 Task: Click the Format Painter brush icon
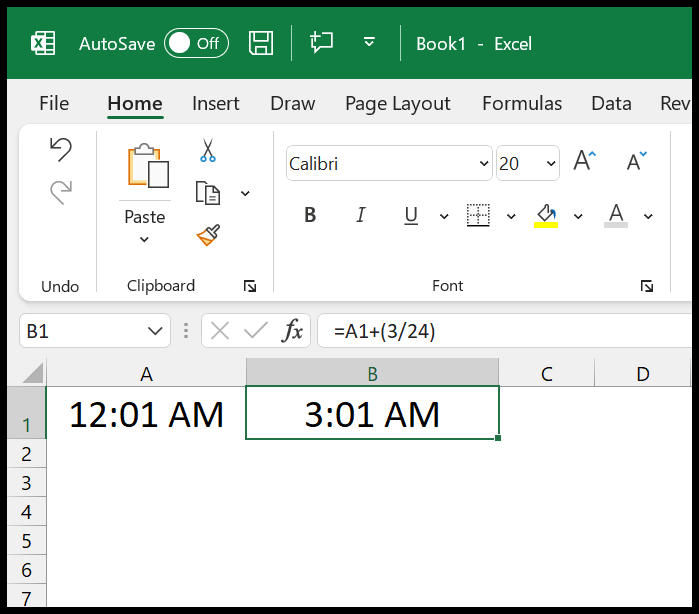[x=207, y=235]
